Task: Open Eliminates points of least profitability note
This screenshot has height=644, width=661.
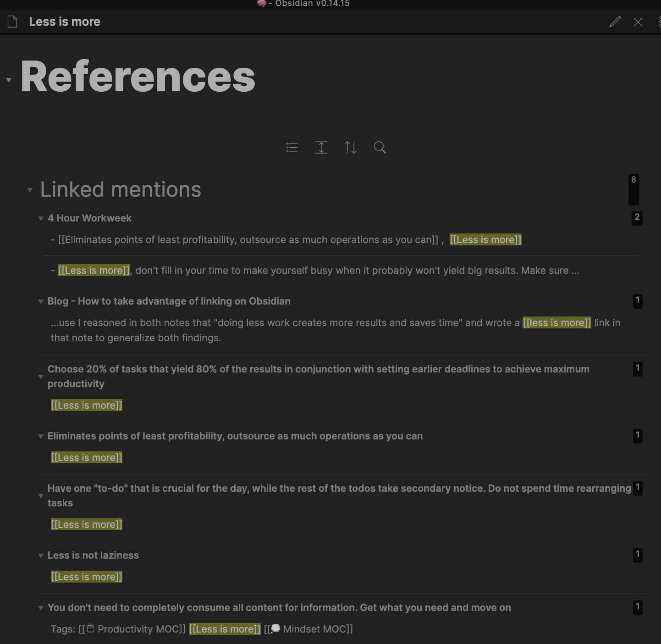Action: [x=235, y=436]
